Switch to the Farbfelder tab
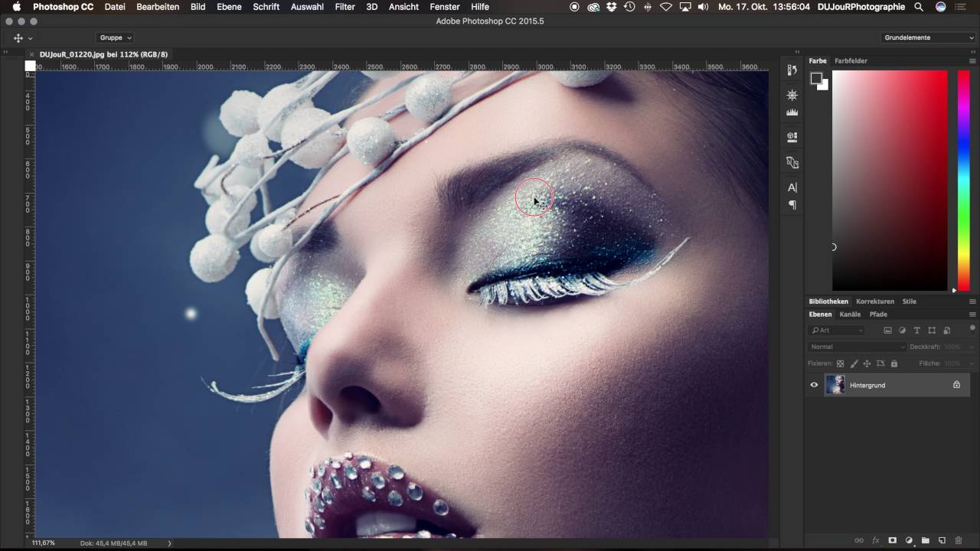Viewport: 980px width, 551px height. pyautogui.click(x=851, y=60)
